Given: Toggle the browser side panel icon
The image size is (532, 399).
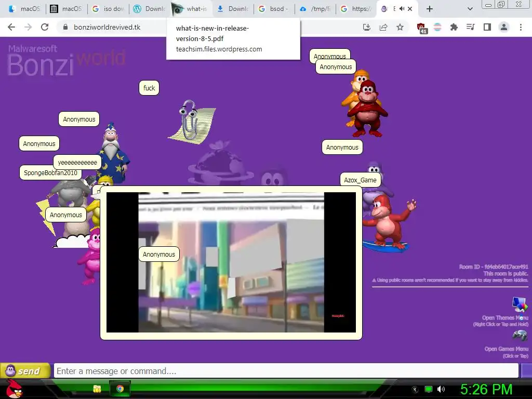Looking at the screenshot, I should pos(487,27).
